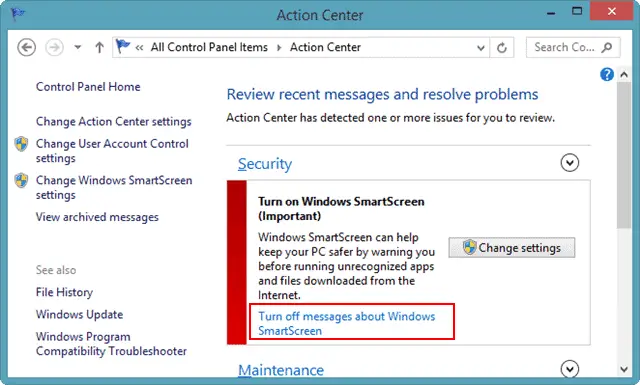Screen dimensions: 640x385
Task: Open Windows Update link
Action: point(79,314)
